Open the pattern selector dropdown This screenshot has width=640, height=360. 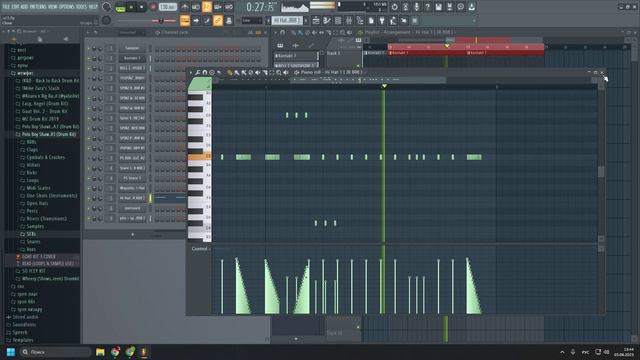pos(287,20)
